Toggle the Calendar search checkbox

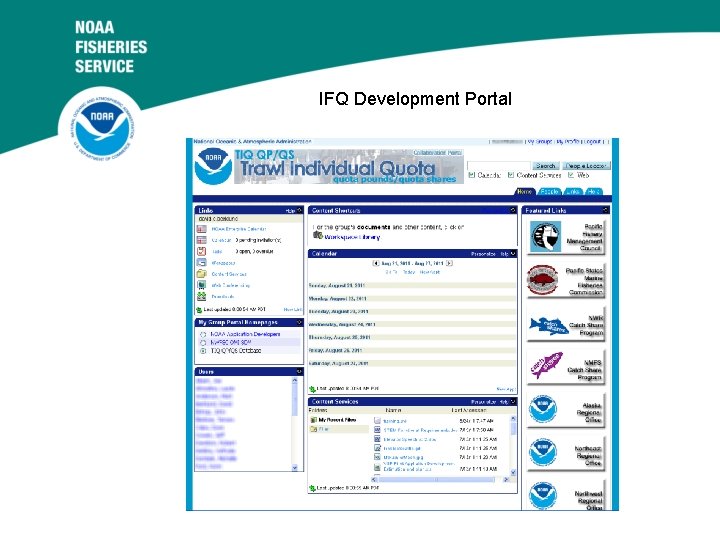pyautogui.click(x=472, y=175)
